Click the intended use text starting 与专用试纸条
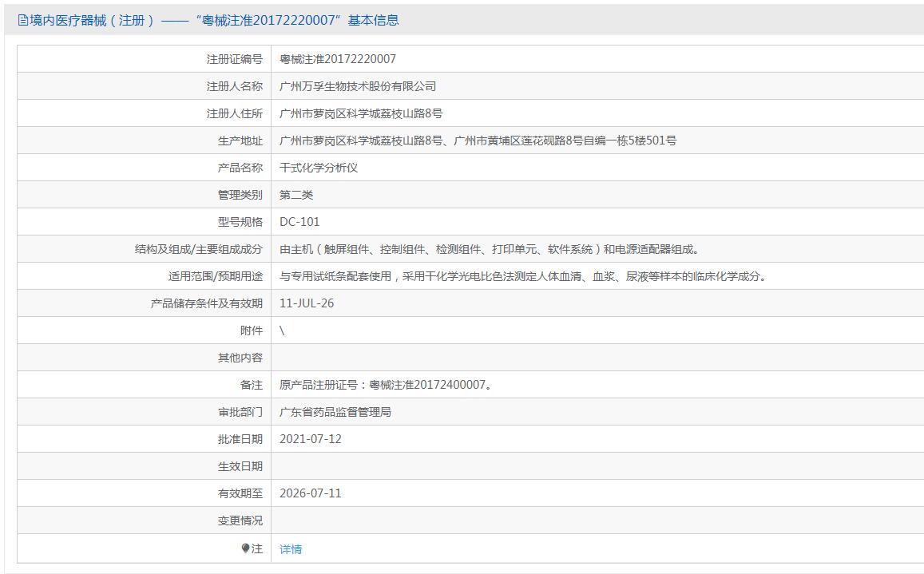This screenshot has width=924, height=574. (x=524, y=276)
